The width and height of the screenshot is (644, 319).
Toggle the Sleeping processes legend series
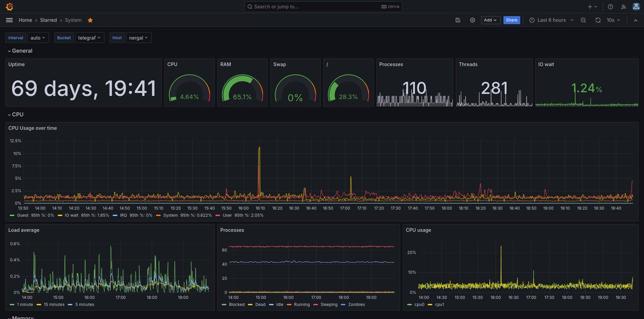pos(328,305)
